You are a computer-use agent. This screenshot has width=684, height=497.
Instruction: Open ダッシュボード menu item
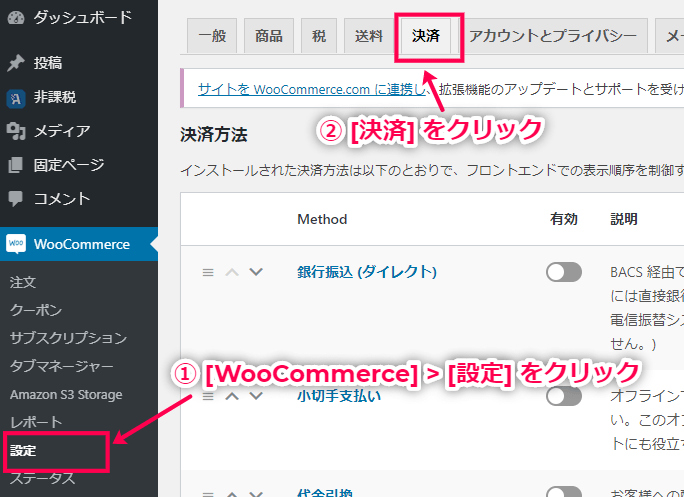[x=79, y=18]
